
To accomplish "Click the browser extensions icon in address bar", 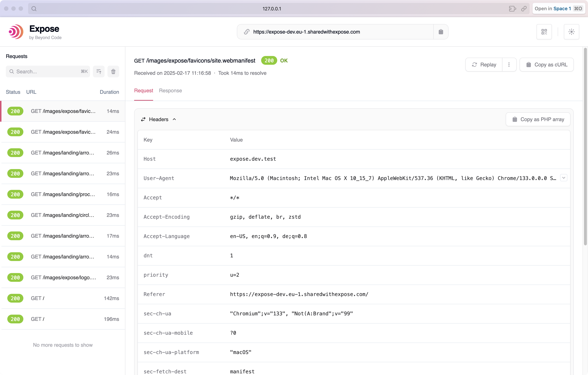I will point(512,9).
